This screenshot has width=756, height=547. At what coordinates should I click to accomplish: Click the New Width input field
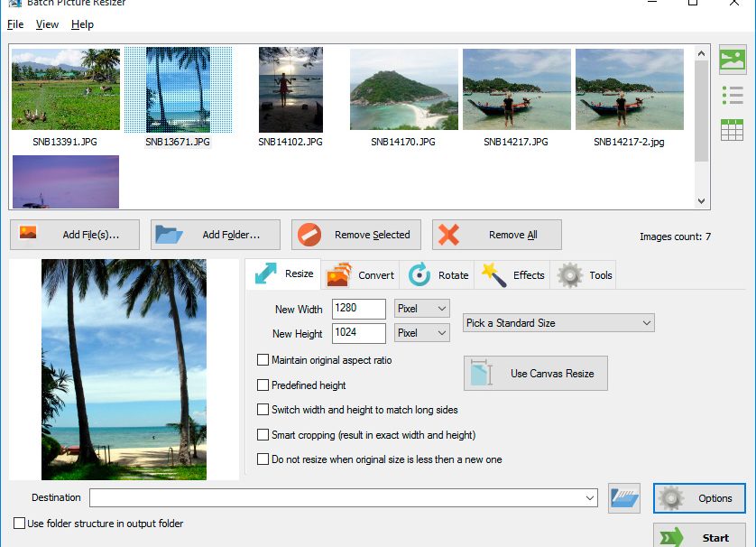[x=359, y=309]
